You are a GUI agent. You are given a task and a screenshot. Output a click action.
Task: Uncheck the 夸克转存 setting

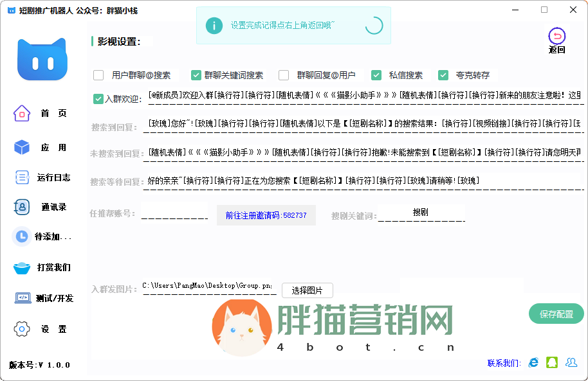tap(443, 75)
